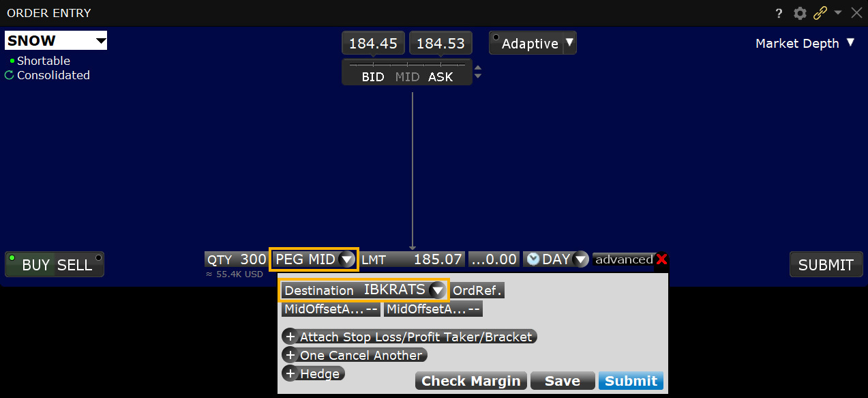
Task: Open the PEG MID order type dropdown
Action: tap(348, 259)
